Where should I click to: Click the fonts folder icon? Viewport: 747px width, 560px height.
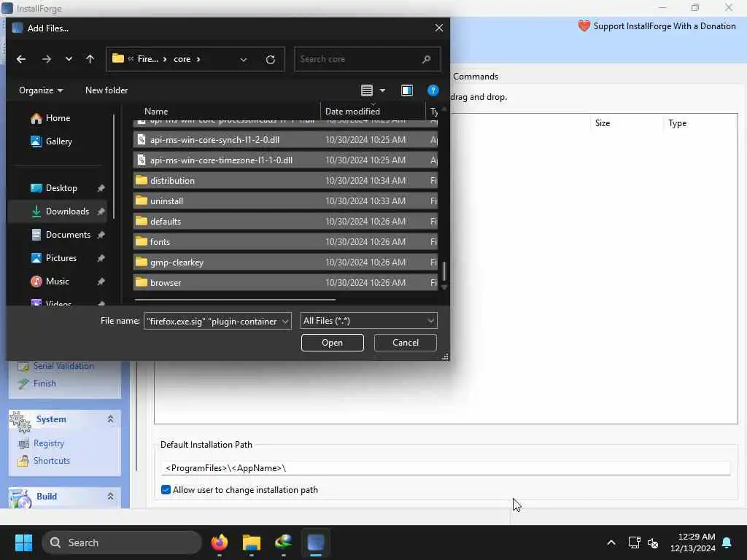coord(141,241)
